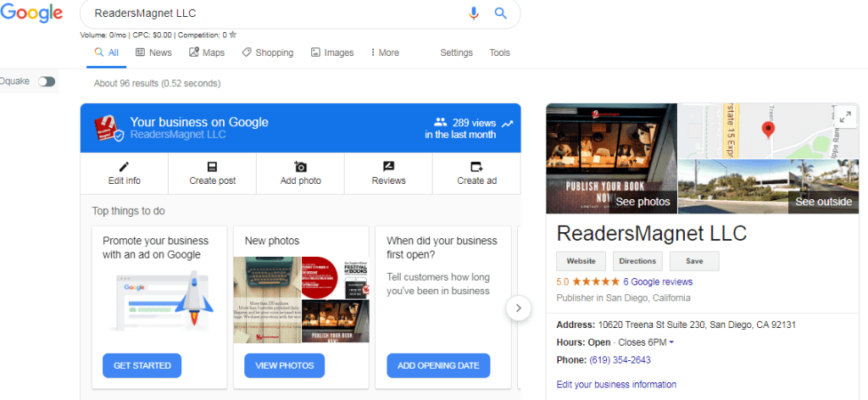The height and width of the screenshot is (400, 868).
Task: Switch to the Maps tab
Action: point(207,53)
